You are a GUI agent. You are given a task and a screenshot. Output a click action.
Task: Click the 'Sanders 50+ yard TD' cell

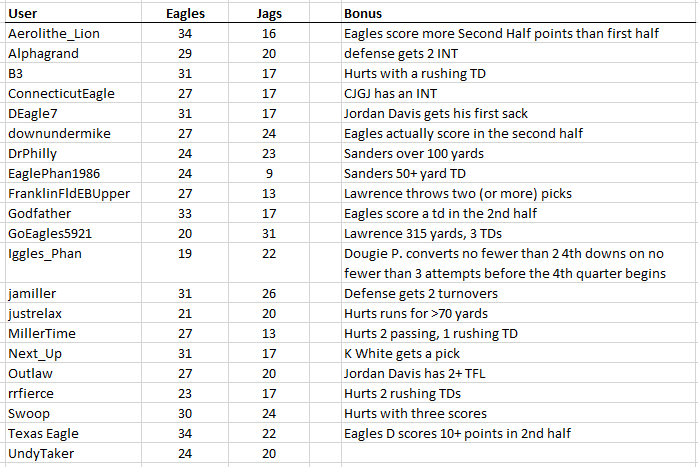click(404, 173)
